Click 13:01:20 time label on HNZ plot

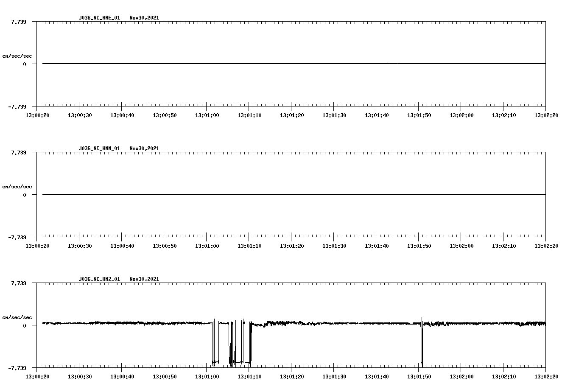[x=292, y=376]
